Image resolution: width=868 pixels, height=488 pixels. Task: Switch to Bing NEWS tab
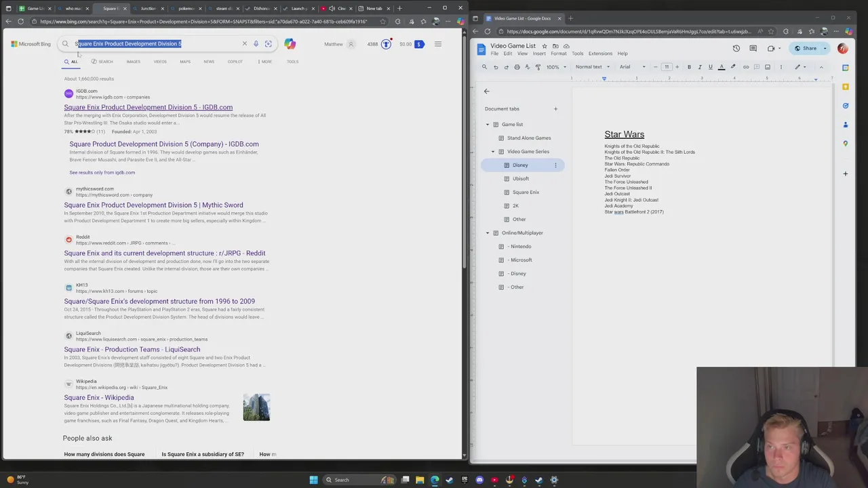tap(209, 62)
